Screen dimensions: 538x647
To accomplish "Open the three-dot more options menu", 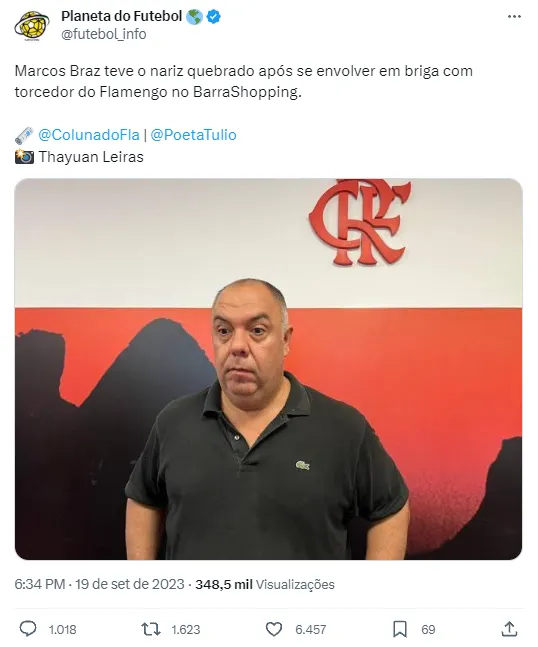I will tap(514, 17).
